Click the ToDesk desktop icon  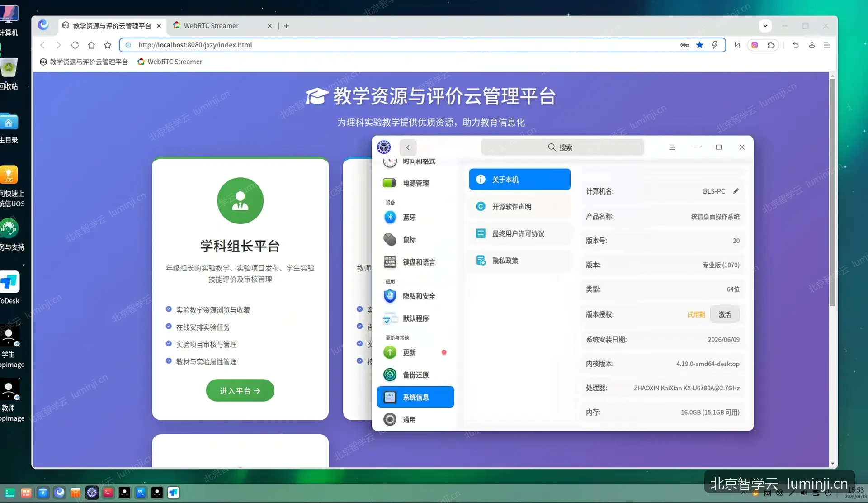[x=9, y=287]
